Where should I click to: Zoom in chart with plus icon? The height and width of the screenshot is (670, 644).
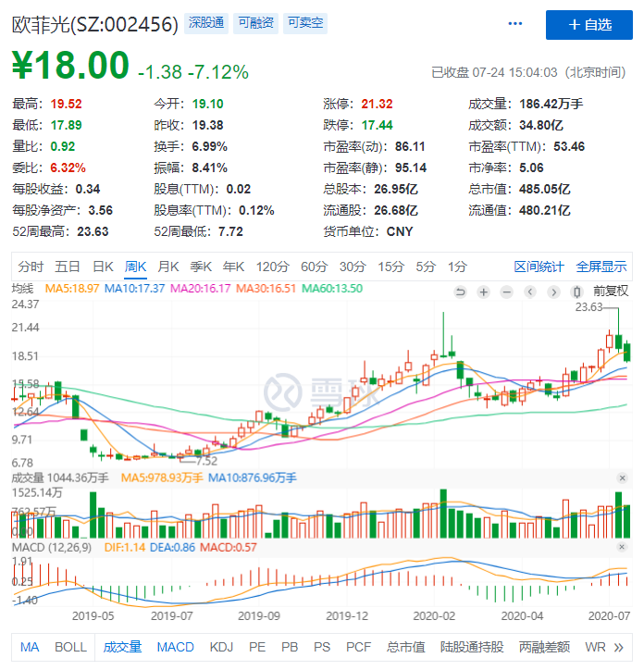(484, 292)
